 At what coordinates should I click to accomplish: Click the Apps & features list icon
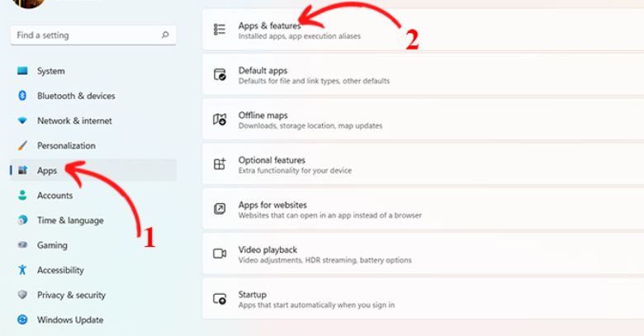pyautogui.click(x=220, y=30)
